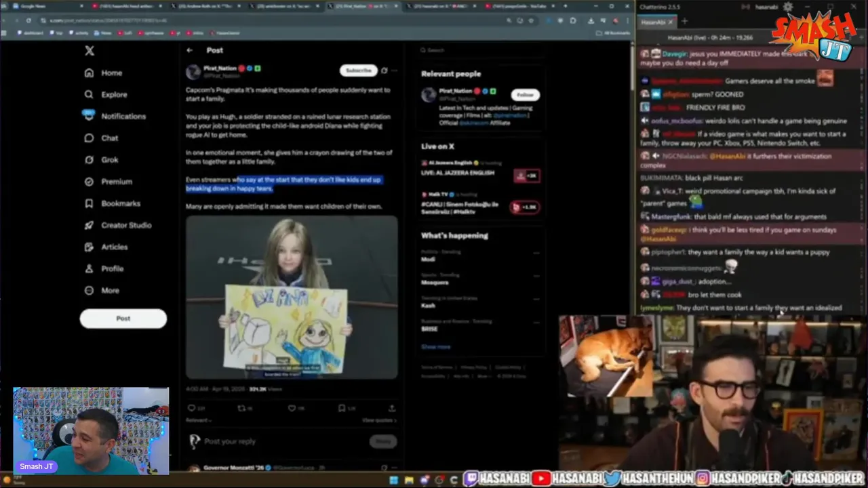Click the greyed Reply button

pyautogui.click(x=383, y=441)
